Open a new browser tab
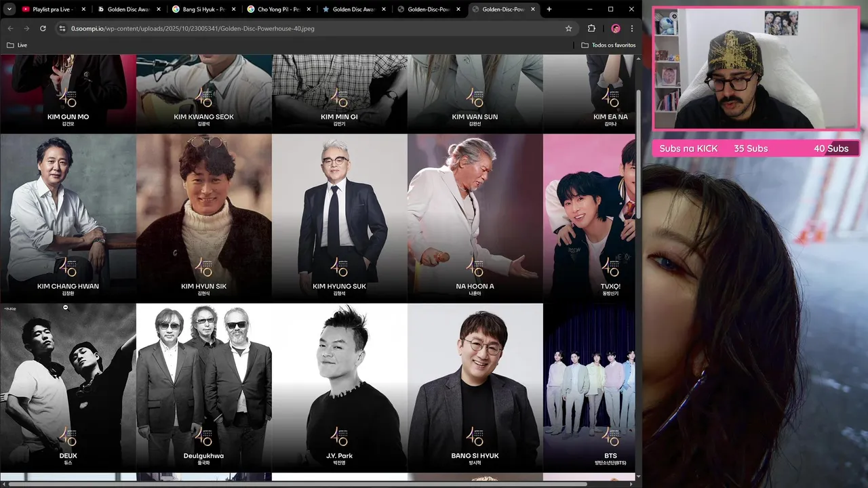868x488 pixels. point(549,9)
